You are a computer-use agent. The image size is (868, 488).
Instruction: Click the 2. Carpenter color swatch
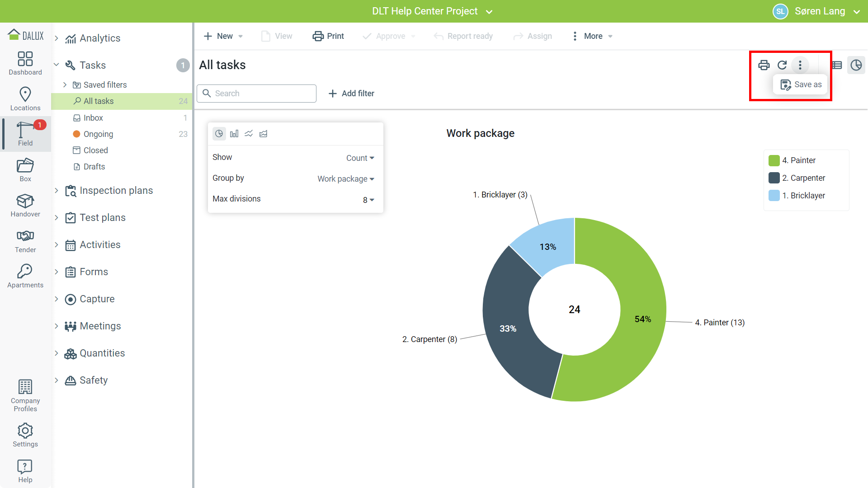pos(774,178)
